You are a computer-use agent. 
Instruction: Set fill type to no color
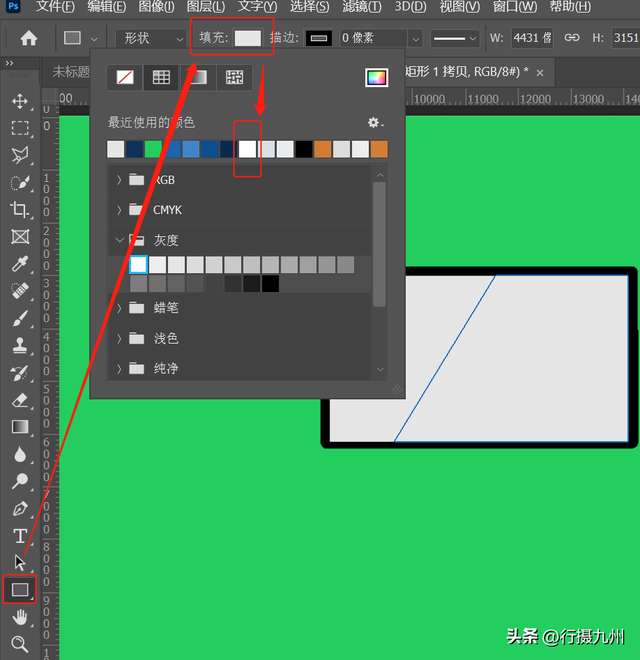coord(125,77)
